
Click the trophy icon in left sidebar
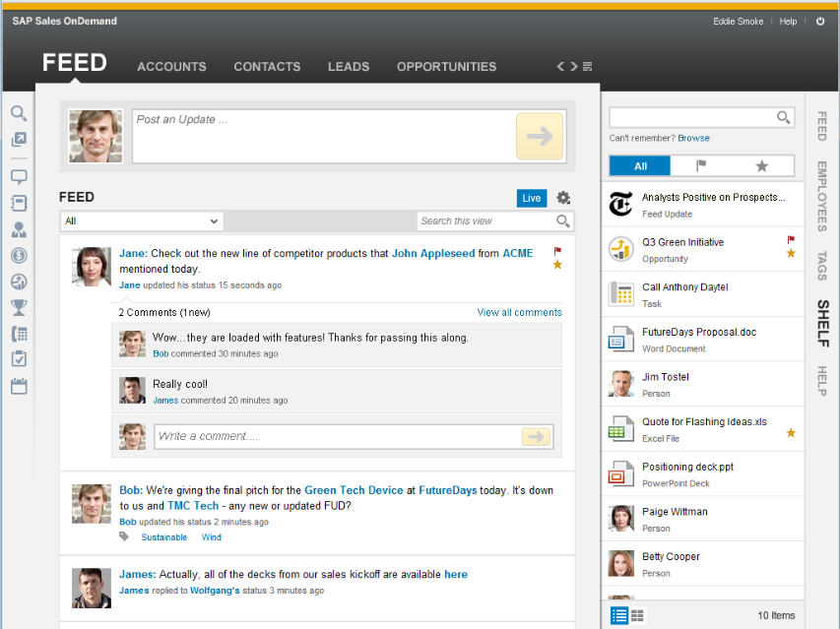click(19, 308)
